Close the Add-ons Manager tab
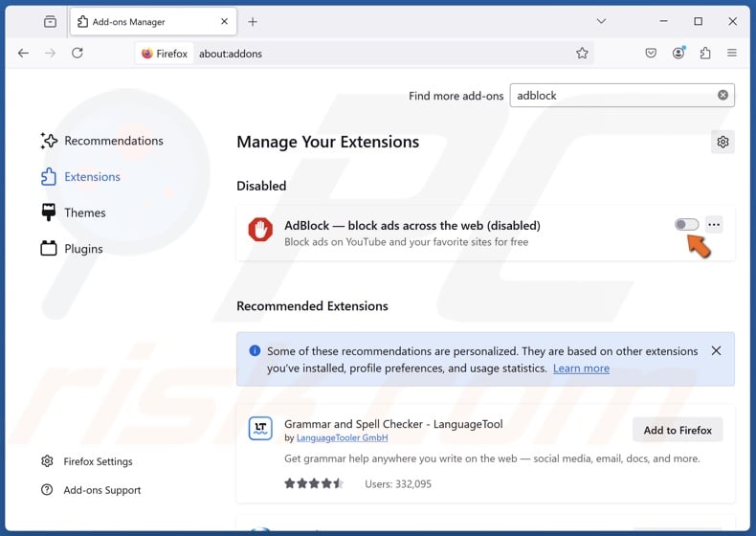Viewport: 756px width, 536px height. tap(224, 22)
